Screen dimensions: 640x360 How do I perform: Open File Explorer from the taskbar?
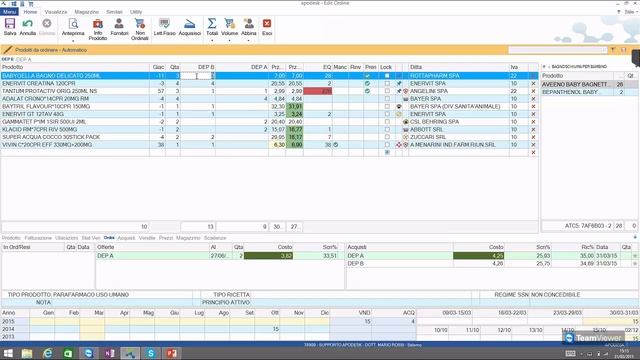point(27,353)
